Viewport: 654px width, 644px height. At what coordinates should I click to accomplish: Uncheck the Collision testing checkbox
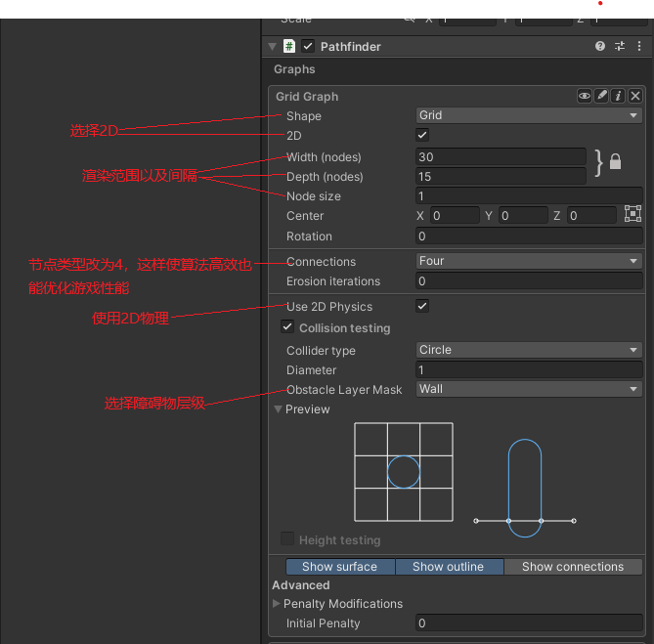click(287, 327)
